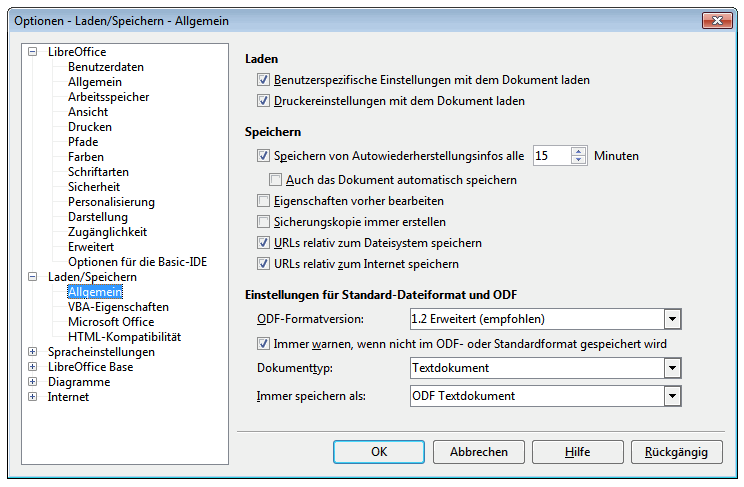
Task: Select Allgemein under LibreOffice
Action: [95, 82]
